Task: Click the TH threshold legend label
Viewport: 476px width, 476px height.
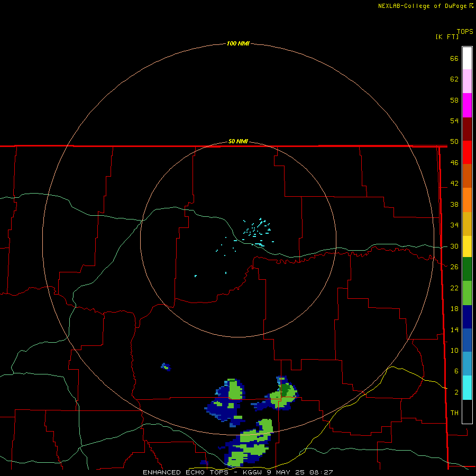Action: [x=454, y=413]
